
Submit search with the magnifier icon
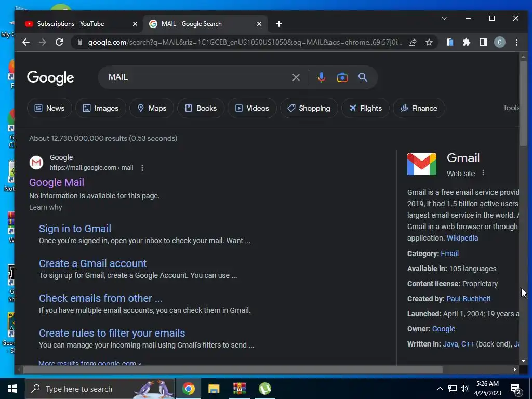363,77
